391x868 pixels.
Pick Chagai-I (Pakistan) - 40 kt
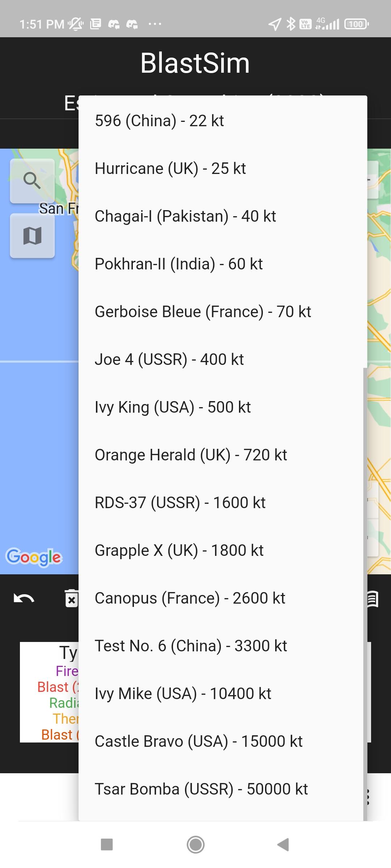coord(185,216)
